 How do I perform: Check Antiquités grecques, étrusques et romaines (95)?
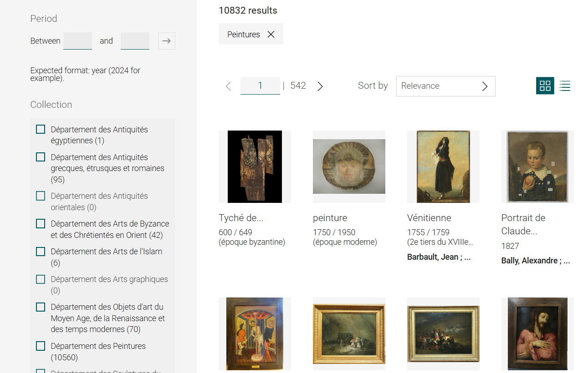click(x=41, y=157)
